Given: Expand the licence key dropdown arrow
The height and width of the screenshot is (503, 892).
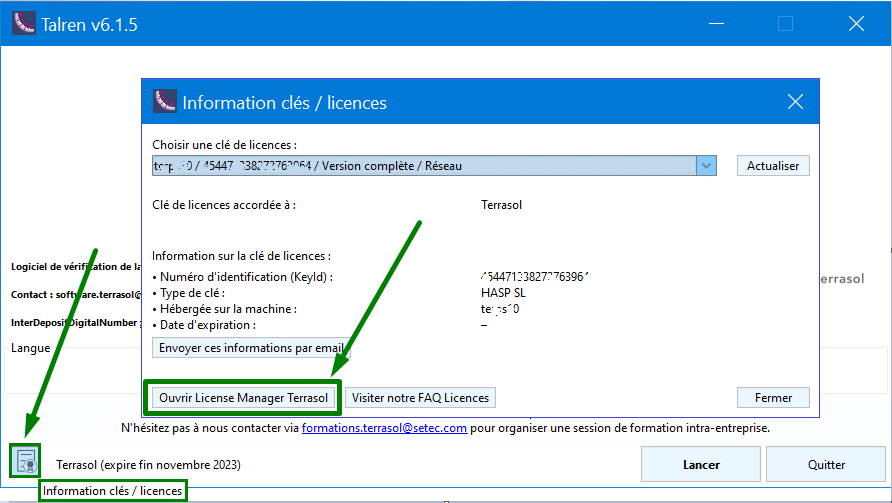Looking at the screenshot, I should 707,166.
